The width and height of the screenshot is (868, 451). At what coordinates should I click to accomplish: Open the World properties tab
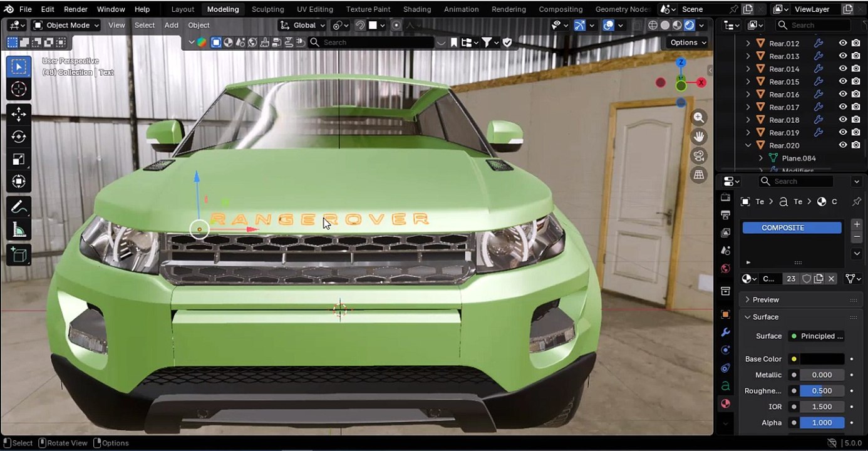coord(725,268)
